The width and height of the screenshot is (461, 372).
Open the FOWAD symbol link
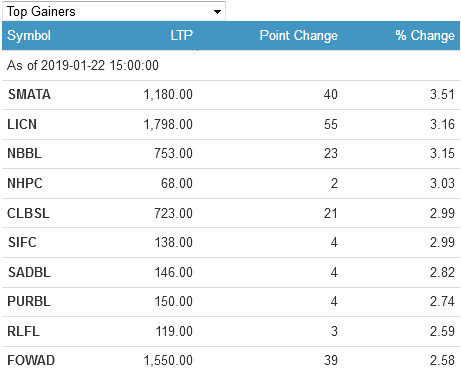pyautogui.click(x=31, y=361)
